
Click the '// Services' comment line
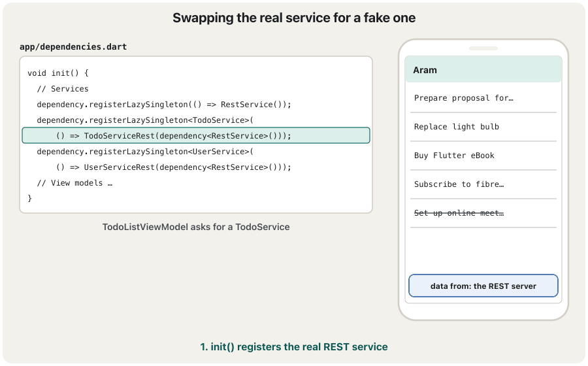click(63, 88)
